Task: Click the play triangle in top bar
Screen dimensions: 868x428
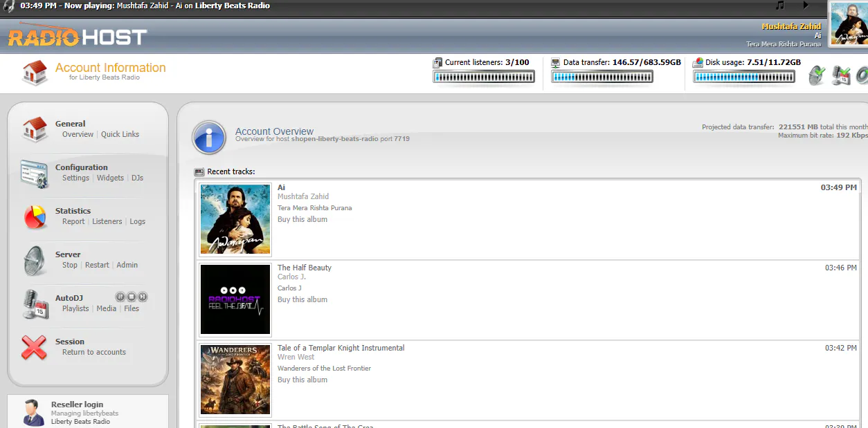Action: [805, 6]
